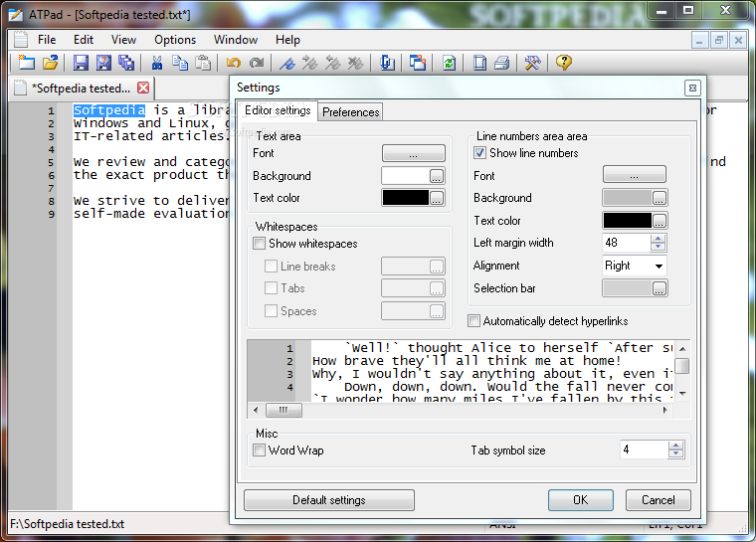Click the Help question mark toolbar icon
Screen dimensions: 756x542
coord(564,63)
